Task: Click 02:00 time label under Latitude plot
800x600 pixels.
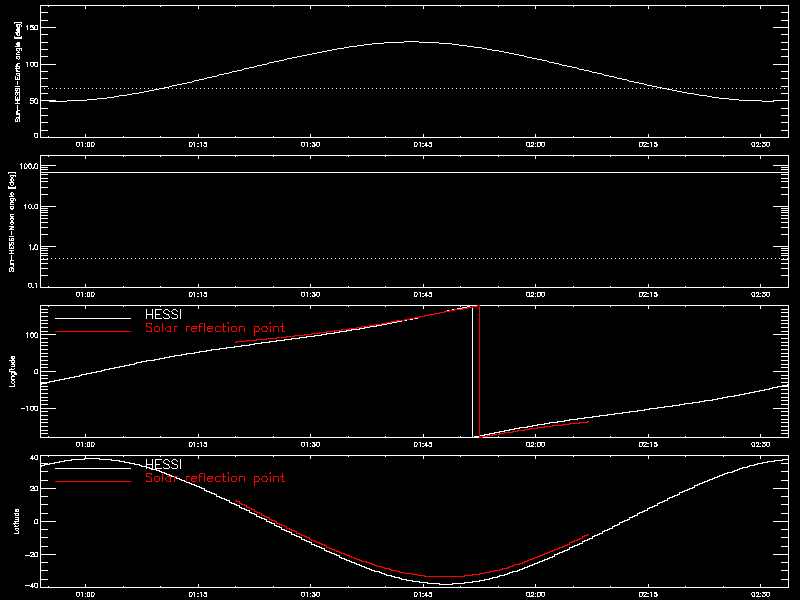Action: tap(535, 594)
